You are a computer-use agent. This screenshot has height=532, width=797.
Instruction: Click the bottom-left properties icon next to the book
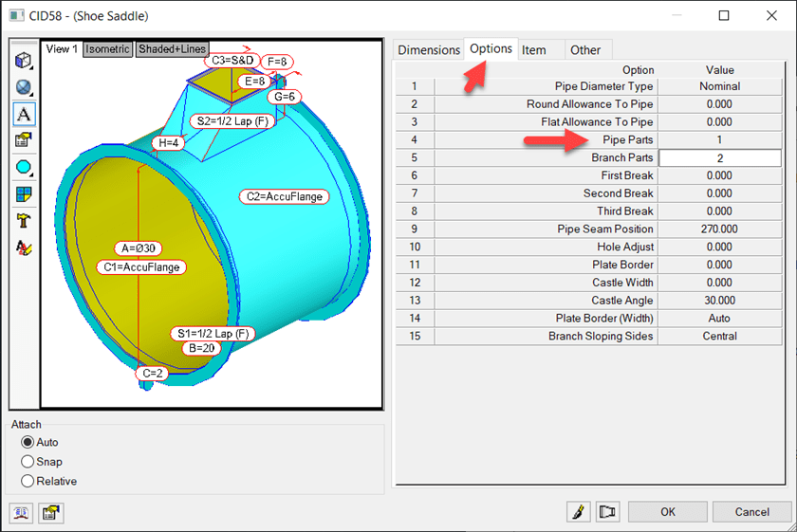point(50,513)
